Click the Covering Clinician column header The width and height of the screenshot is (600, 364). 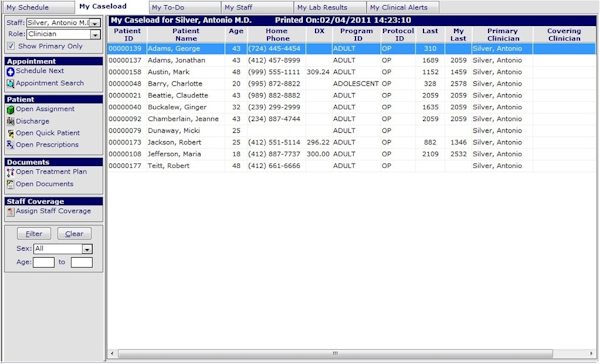coord(564,35)
